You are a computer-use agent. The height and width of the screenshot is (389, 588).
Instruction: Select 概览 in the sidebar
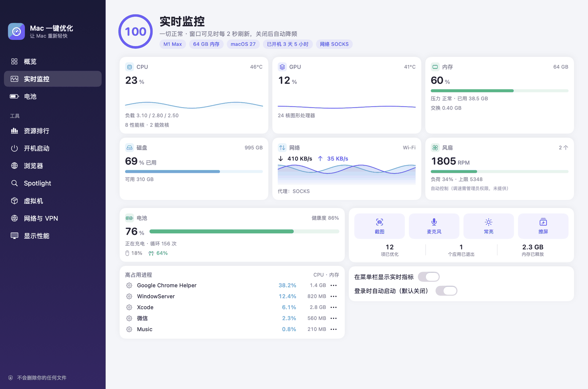[53, 61]
